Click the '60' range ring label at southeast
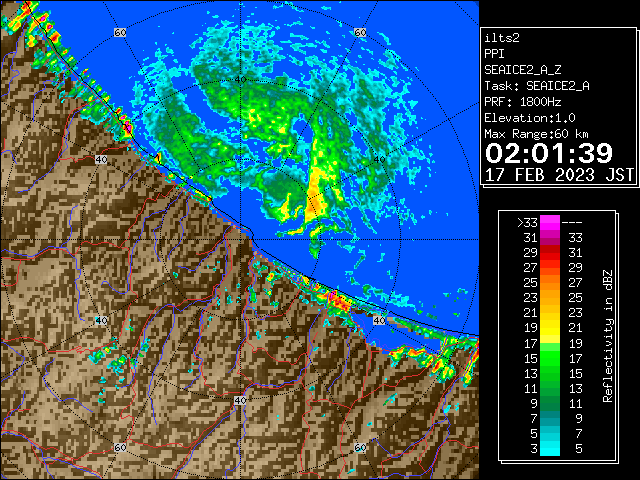The image size is (640, 480). 360,447
